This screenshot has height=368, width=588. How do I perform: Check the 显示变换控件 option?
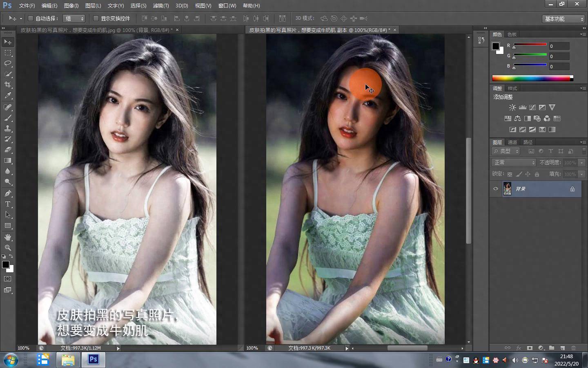96,18
